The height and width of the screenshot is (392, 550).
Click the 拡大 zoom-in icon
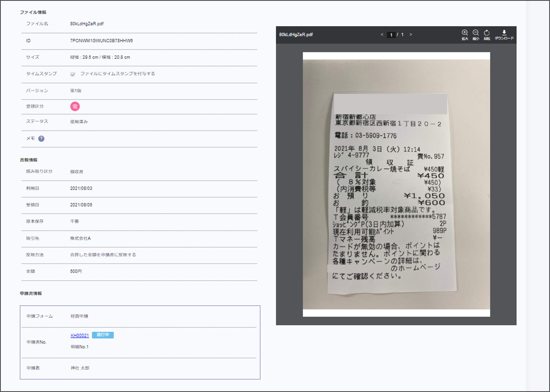point(465,33)
